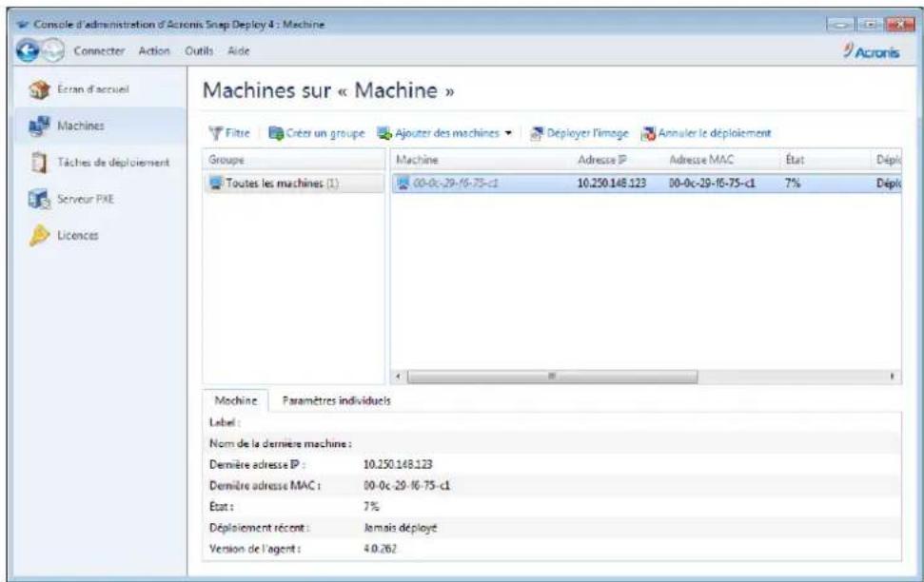Click the title bar application icon
This screenshot has height=582, width=924.
(23, 24)
